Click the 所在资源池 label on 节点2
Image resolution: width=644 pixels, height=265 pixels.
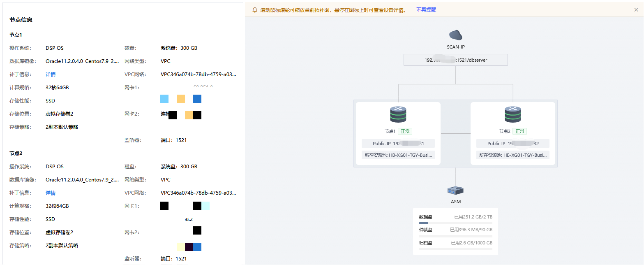tap(512, 155)
